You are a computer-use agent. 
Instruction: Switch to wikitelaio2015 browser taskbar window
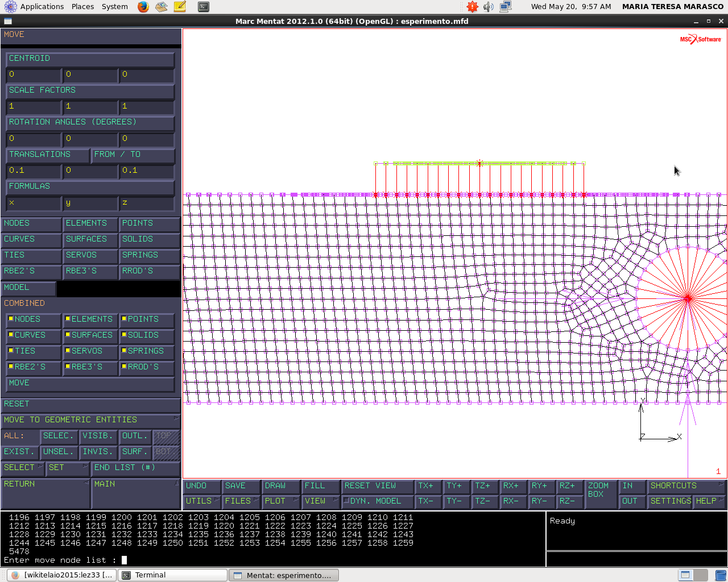(x=62, y=575)
